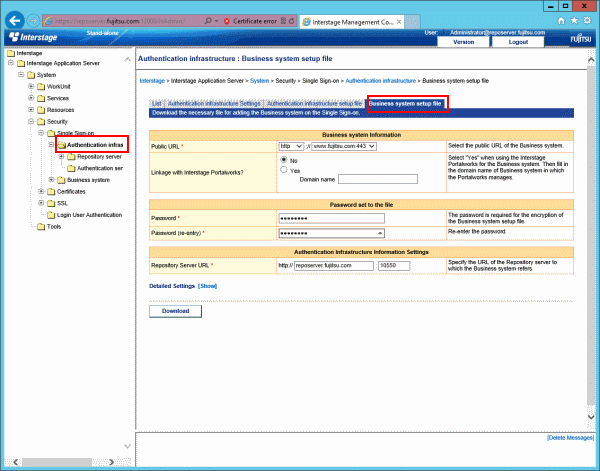Open the http protocol dropdown
The width and height of the screenshot is (600, 471).
[290, 145]
